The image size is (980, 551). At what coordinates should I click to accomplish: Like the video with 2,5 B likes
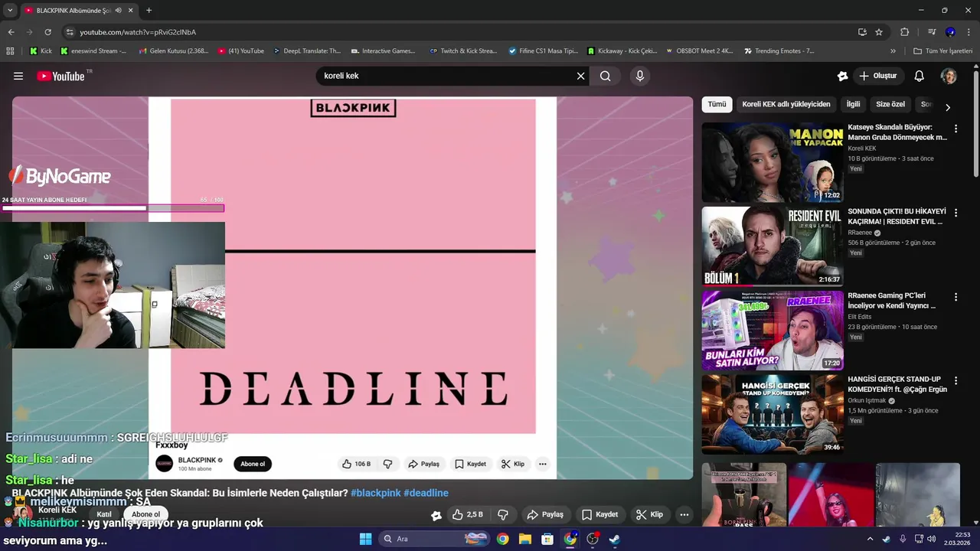point(469,514)
